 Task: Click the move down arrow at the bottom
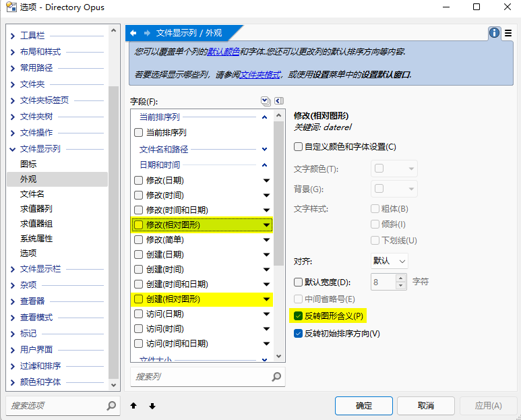click(x=152, y=406)
